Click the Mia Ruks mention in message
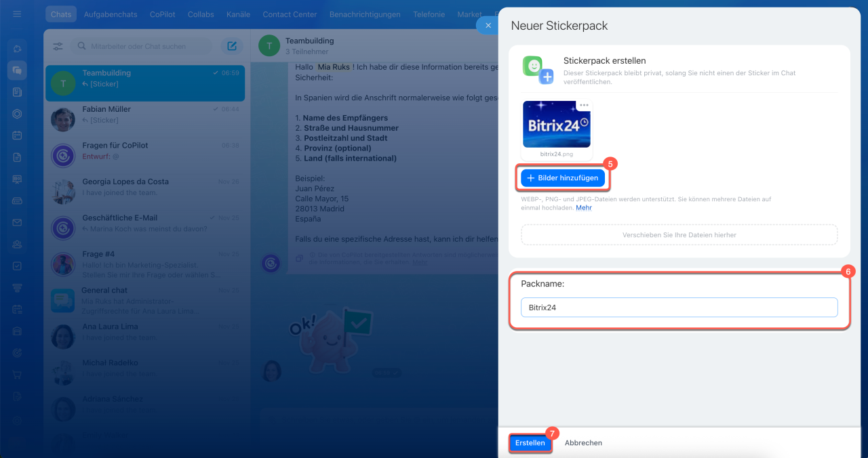Viewport: 868px width, 458px height. pyautogui.click(x=334, y=67)
